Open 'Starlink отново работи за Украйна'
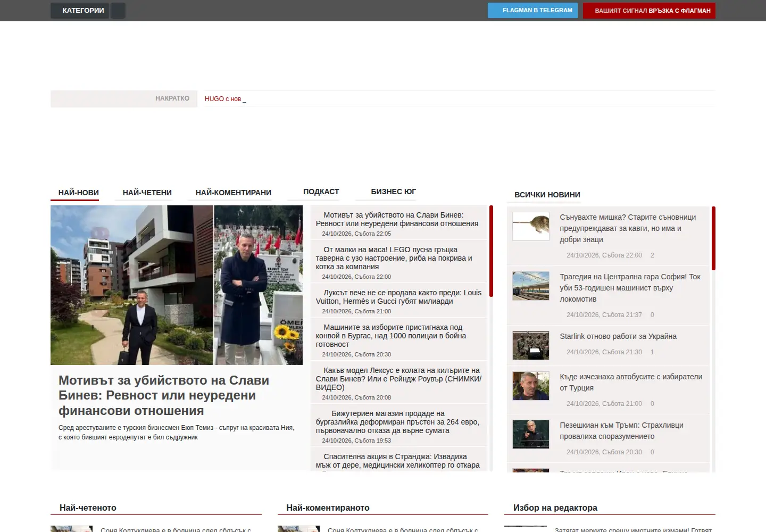 [x=618, y=336]
